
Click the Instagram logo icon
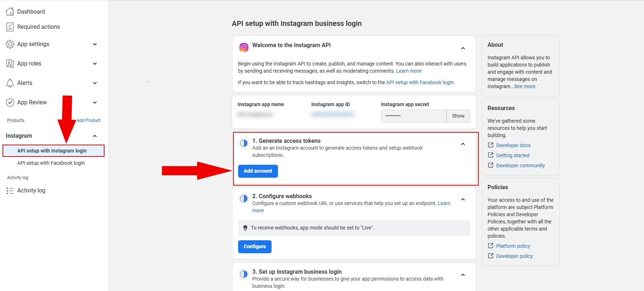coord(244,47)
